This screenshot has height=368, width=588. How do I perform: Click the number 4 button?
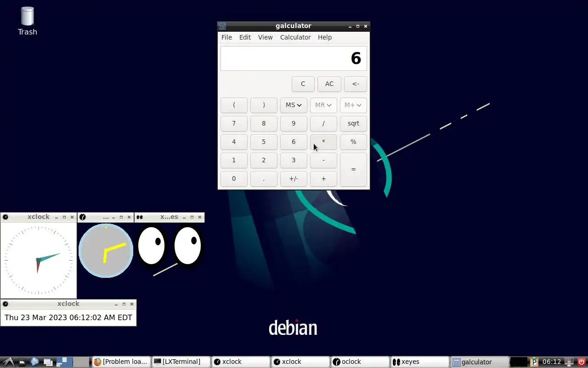(x=234, y=142)
